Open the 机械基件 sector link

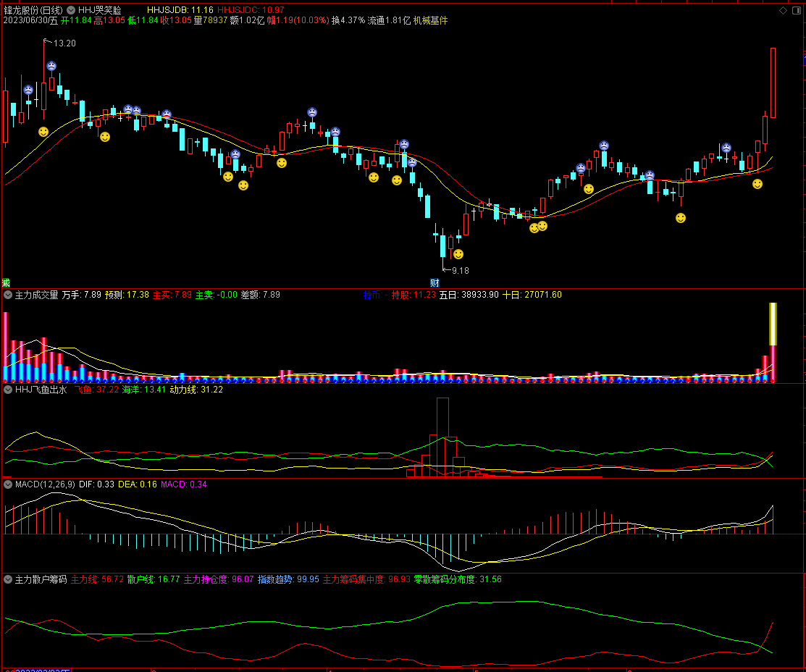coord(430,21)
